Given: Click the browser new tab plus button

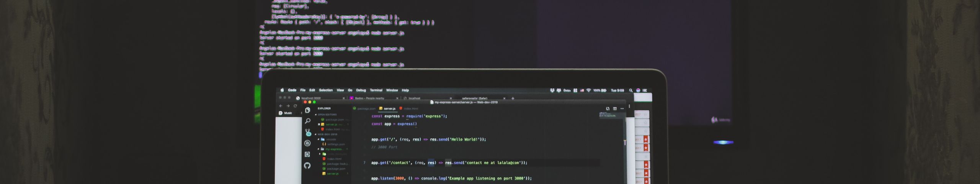Looking at the screenshot, I should pos(513,98).
